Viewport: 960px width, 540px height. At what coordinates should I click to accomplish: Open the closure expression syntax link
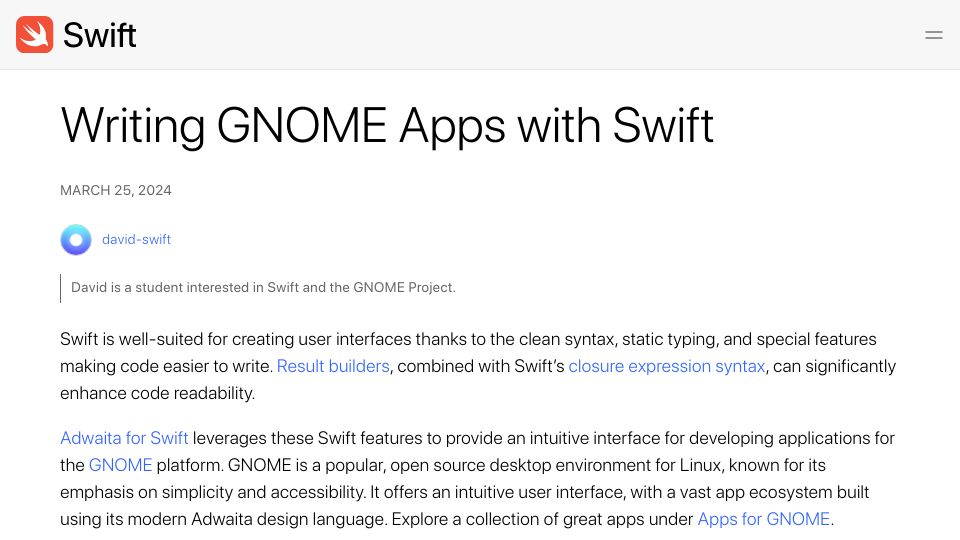pos(667,366)
